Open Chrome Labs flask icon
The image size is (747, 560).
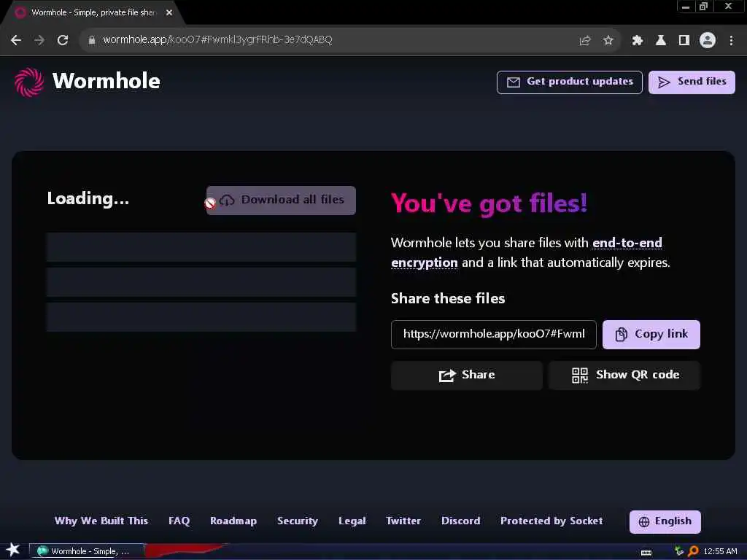(x=661, y=41)
